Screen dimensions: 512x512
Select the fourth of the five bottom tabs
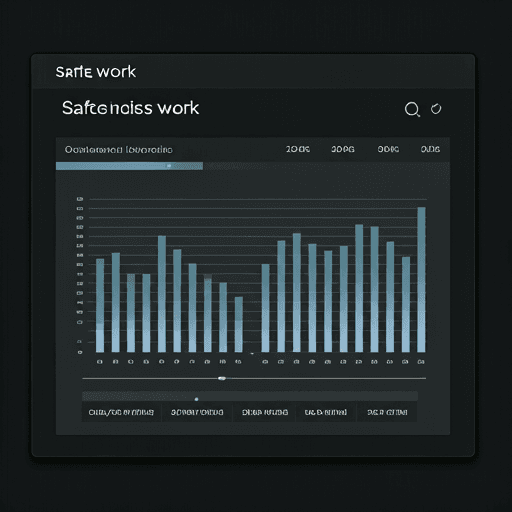[326, 412]
